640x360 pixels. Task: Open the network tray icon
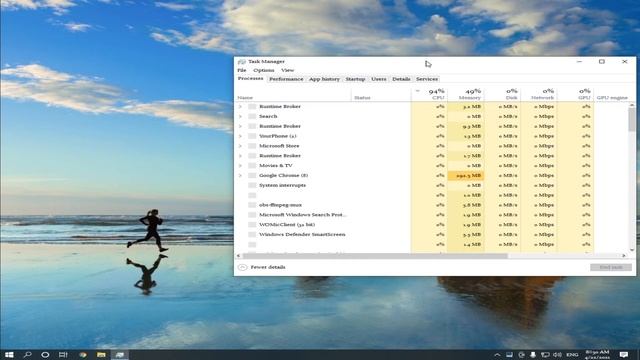pyautogui.click(x=545, y=355)
